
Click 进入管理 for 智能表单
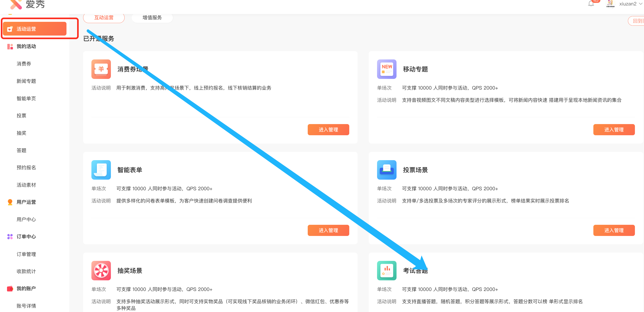(x=328, y=230)
